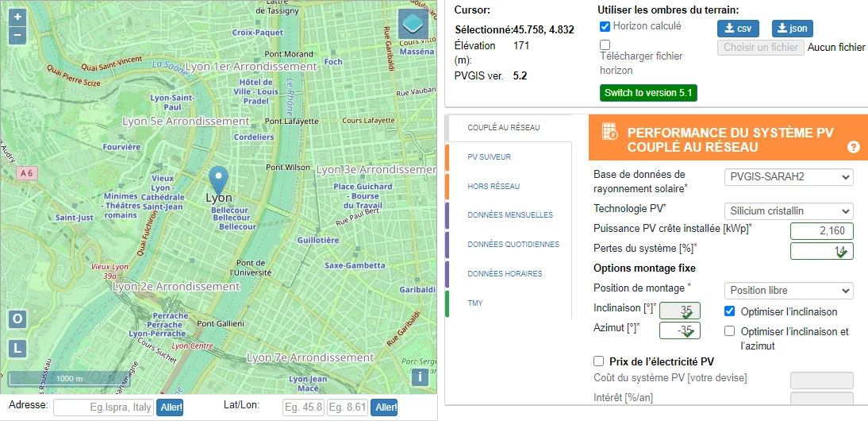Open the solar radiation database PVGIS-SARAH2 dropdown
Image resolution: width=868 pixels, height=421 pixels.
click(789, 177)
